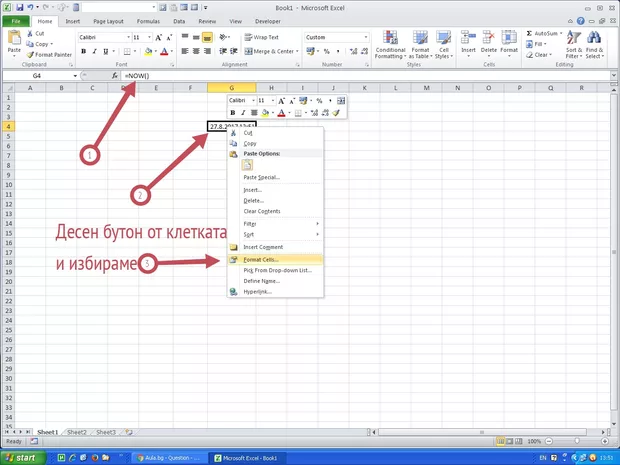This screenshot has height=465, width=620.
Task: Click the Format Painter icon in ribbon
Action: [29, 55]
